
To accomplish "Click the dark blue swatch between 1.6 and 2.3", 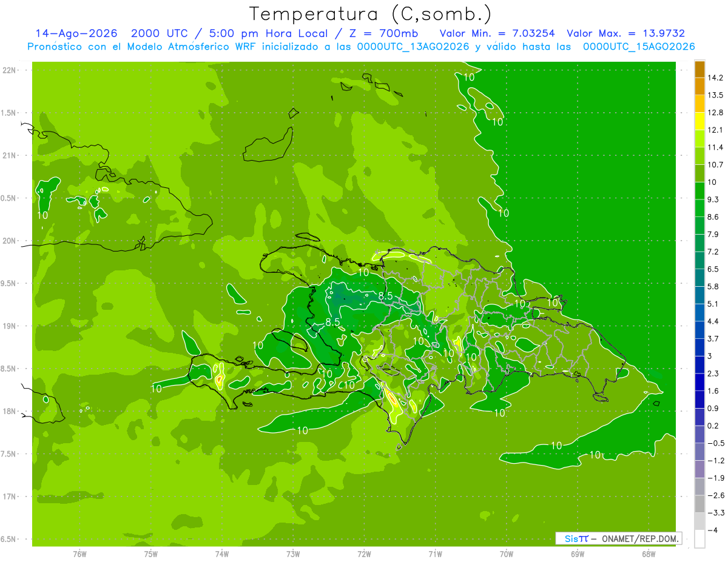I will (x=699, y=382).
